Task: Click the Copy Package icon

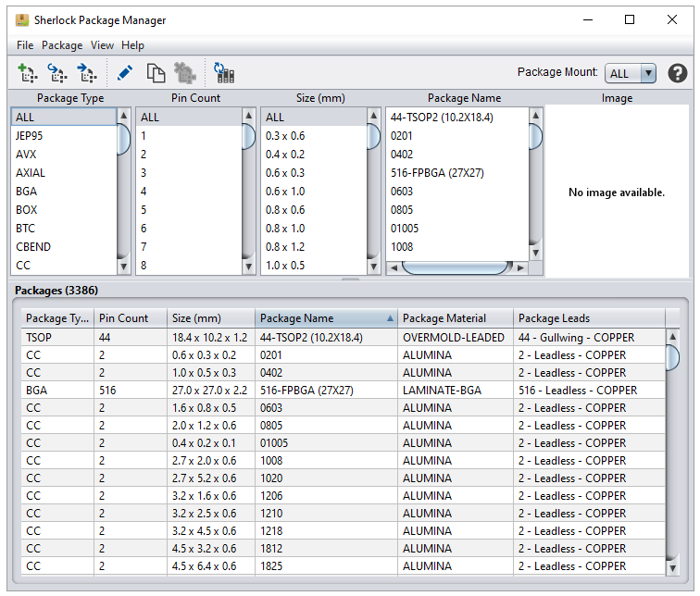Action: click(156, 73)
